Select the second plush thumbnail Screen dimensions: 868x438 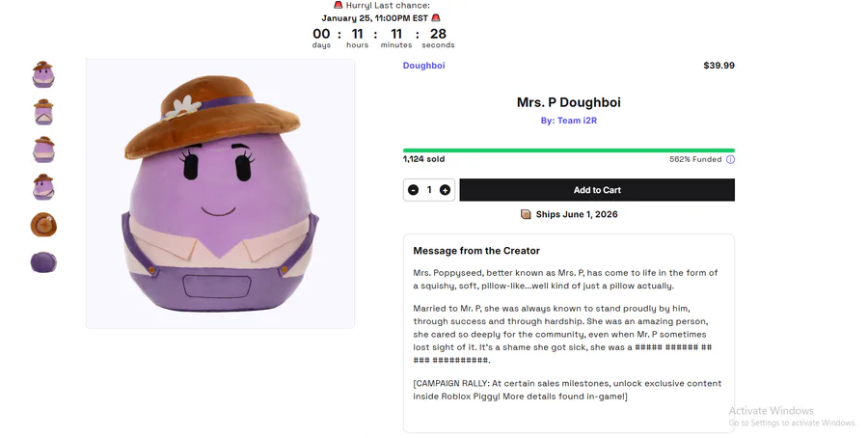click(x=43, y=112)
